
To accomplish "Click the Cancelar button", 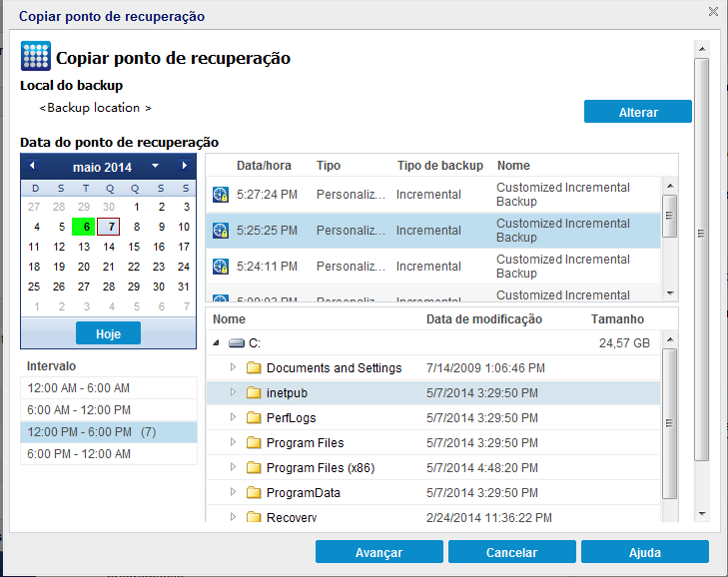I will pos(511,552).
